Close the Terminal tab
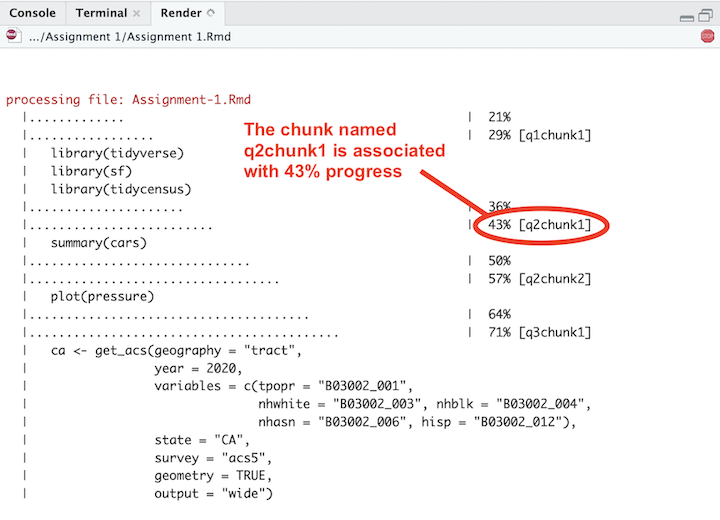Image resolution: width=720 pixels, height=520 pixels. 136,13
